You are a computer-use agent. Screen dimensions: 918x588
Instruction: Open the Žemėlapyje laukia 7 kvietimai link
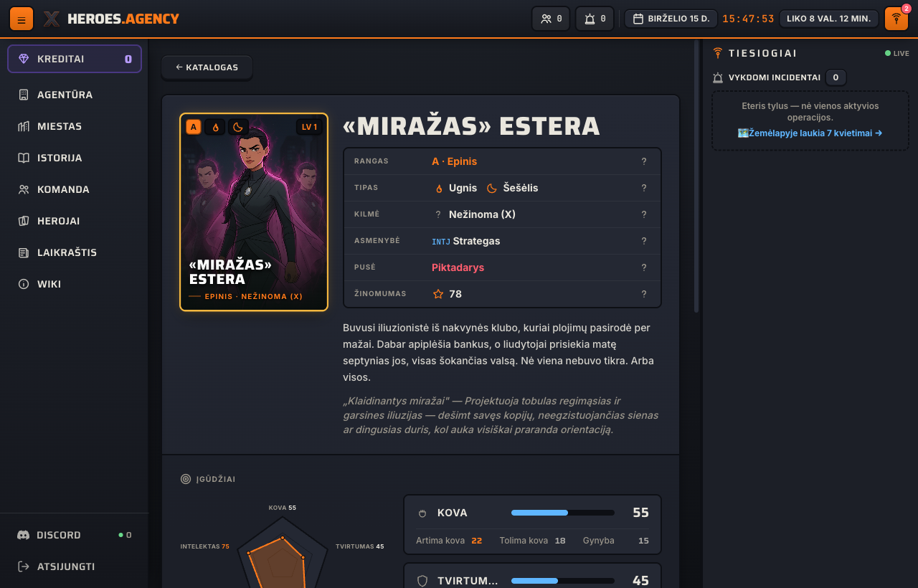810,133
